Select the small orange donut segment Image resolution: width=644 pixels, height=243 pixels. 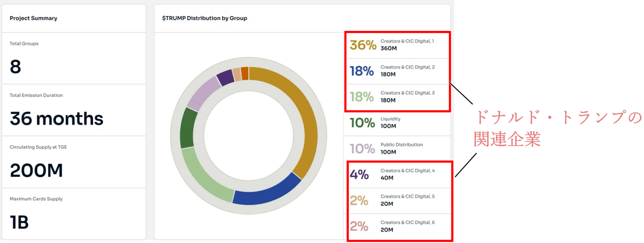245,73
